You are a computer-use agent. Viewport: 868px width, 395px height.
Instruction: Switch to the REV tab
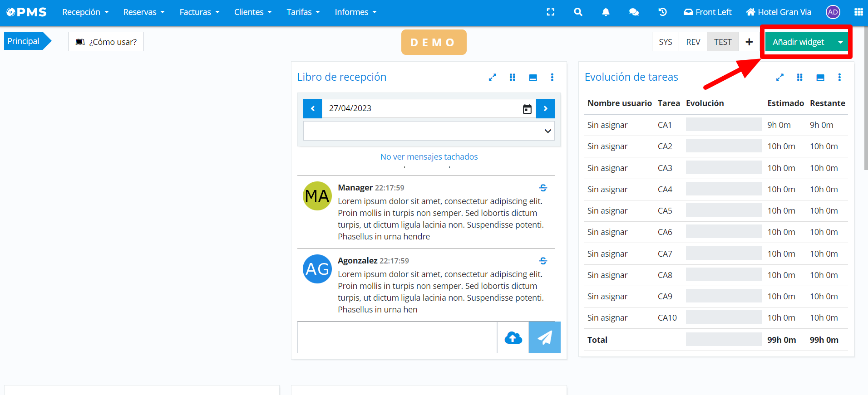tap(693, 42)
